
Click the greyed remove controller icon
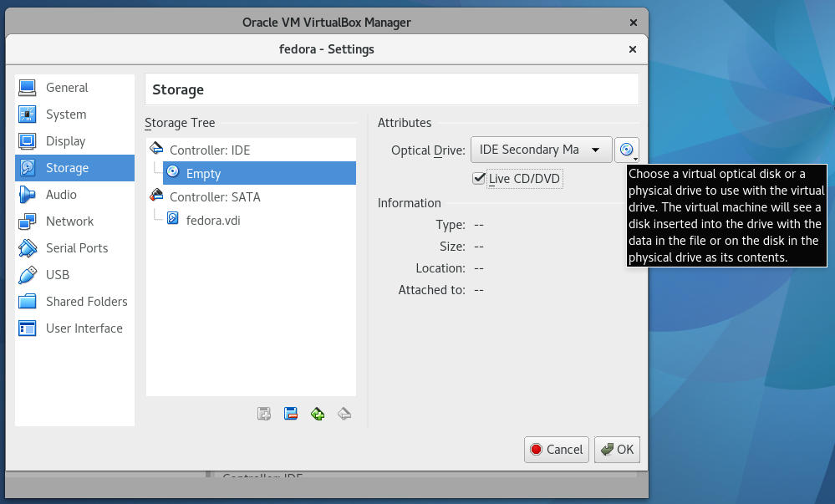344,414
